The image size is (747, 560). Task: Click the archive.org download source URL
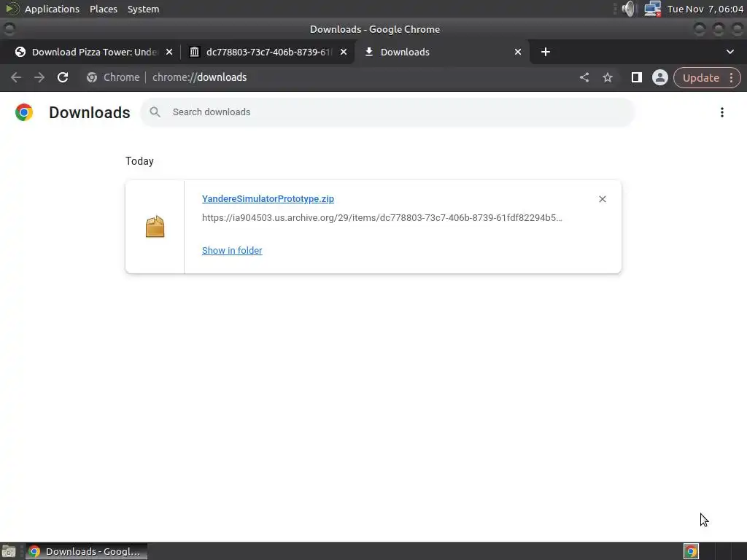click(382, 217)
